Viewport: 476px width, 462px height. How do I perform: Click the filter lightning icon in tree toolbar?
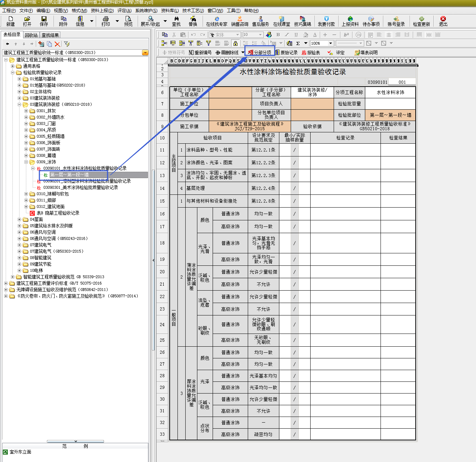pos(67,44)
